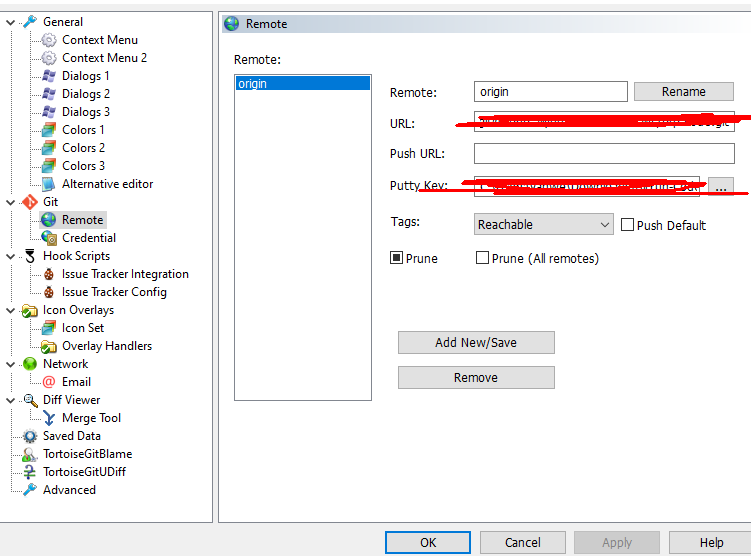The width and height of the screenshot is (751, 556).
Task: Click the Overlay Handlers folder icon
Action: pyautogui.click(x=49, y=346)
